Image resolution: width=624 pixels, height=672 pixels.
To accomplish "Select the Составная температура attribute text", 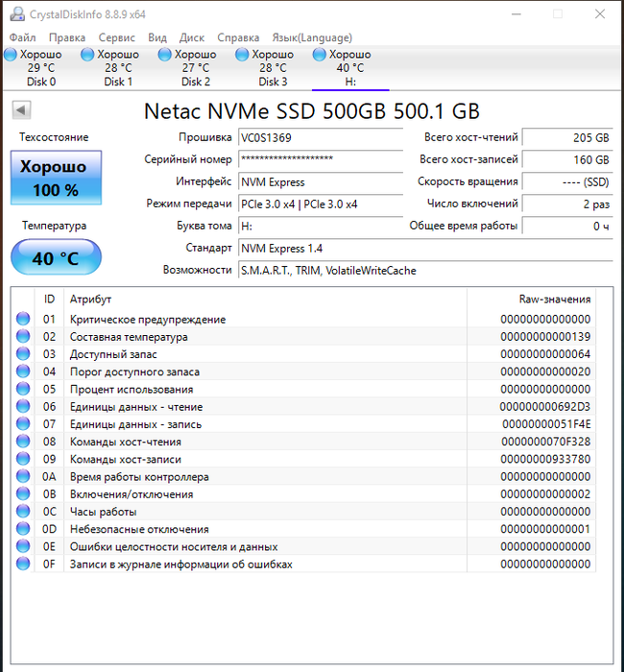I will (129, 337).
